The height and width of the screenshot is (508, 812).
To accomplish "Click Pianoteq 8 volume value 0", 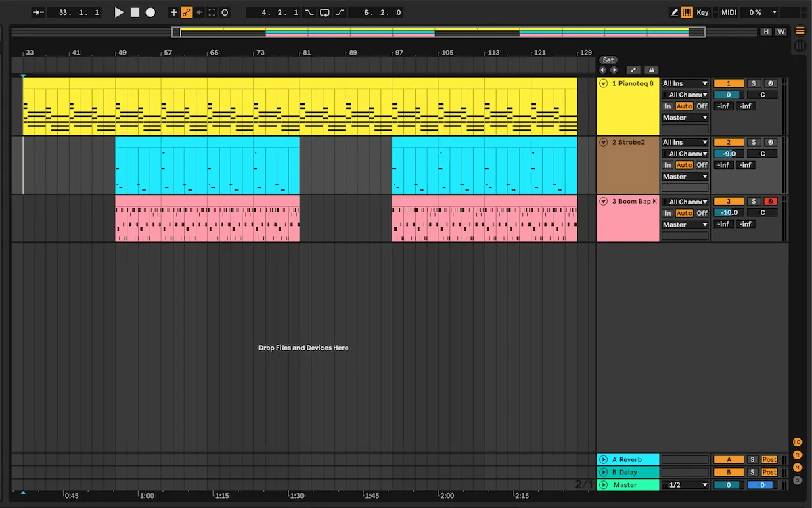I will (x=729, y=95).
